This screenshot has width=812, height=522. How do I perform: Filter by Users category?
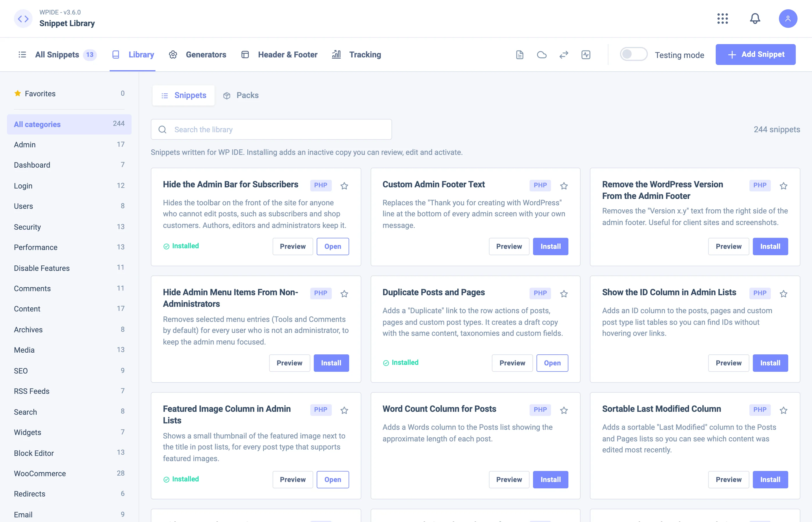(x=69, y=206)
